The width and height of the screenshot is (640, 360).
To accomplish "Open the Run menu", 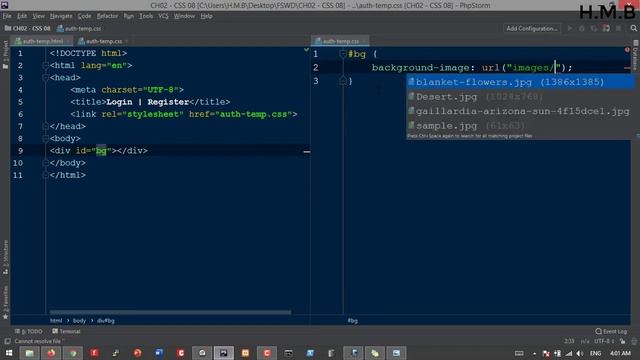I will tap(129, 16).
